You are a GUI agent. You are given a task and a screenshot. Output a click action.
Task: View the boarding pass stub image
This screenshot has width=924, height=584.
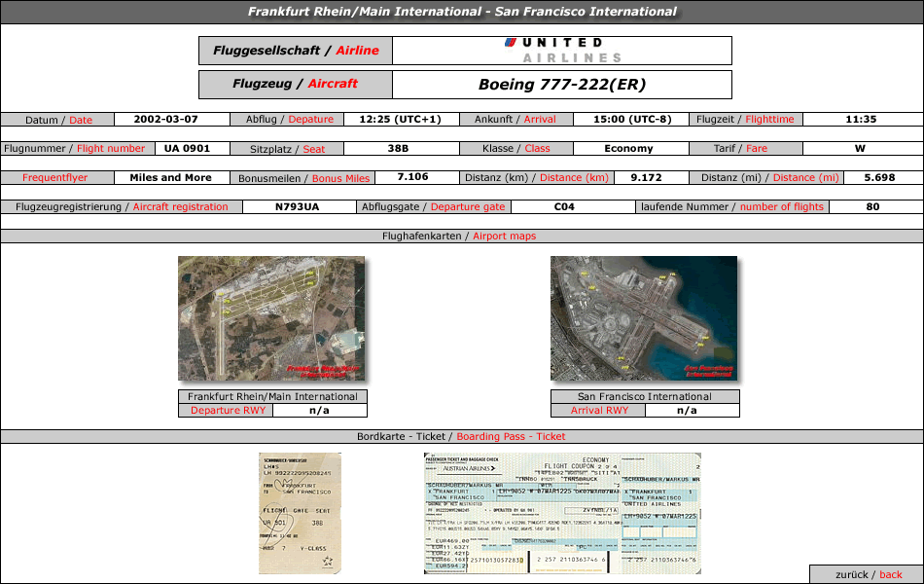tap(300, 513)
